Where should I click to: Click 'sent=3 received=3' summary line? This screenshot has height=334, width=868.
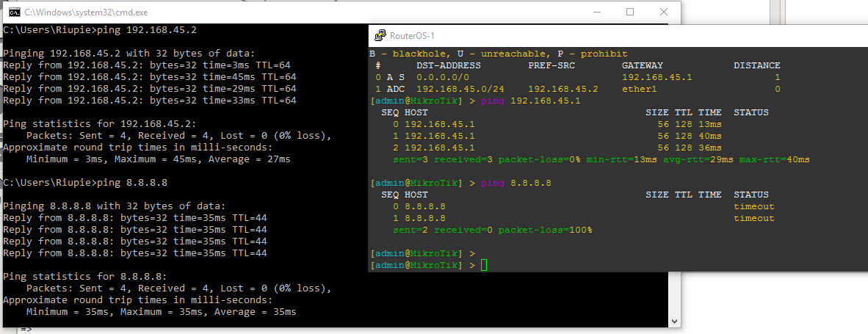tap(601, 159)
